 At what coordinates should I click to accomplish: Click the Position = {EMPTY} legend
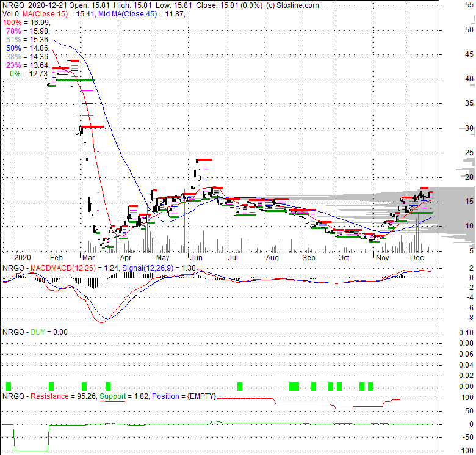[184, 396]
